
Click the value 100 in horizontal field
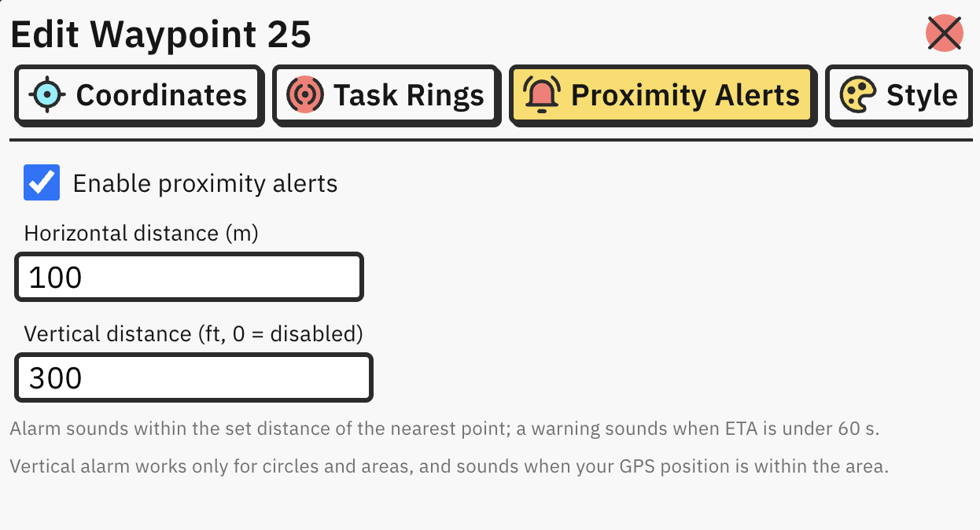56,278
